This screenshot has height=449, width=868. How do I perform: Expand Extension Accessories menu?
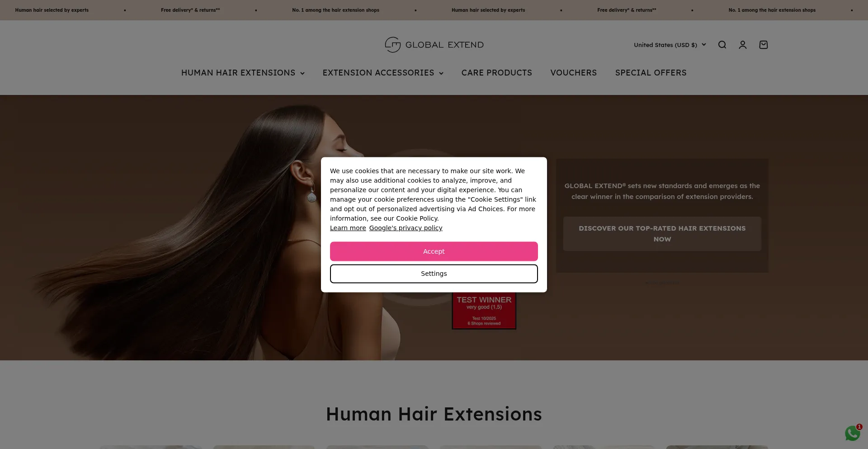click(383, 73)
